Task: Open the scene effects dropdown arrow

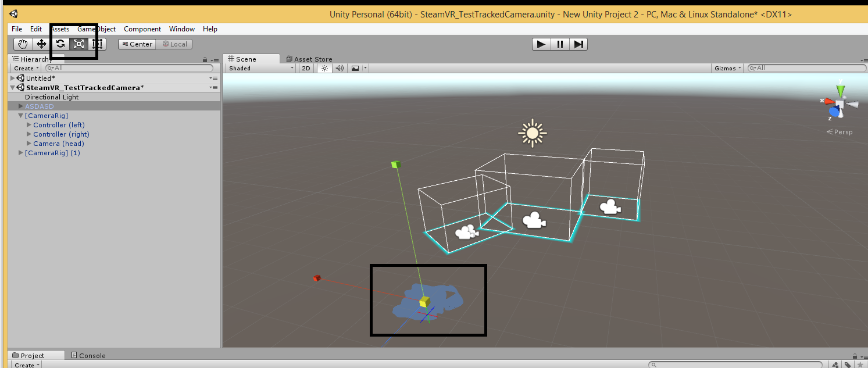Action: tap(366, 68)
